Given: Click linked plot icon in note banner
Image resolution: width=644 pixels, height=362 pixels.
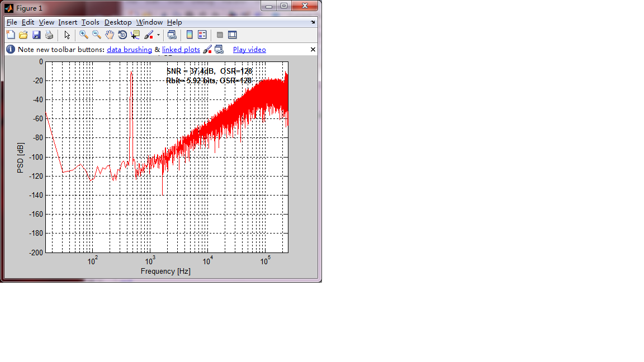Looking at the screenshot, I should (x=219, y=50).
